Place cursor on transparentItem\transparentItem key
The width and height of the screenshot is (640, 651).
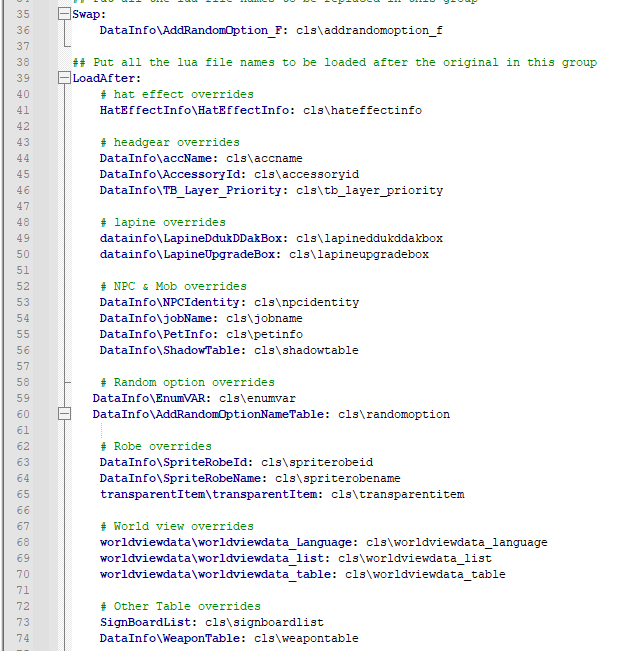click(x=210, y=494)
